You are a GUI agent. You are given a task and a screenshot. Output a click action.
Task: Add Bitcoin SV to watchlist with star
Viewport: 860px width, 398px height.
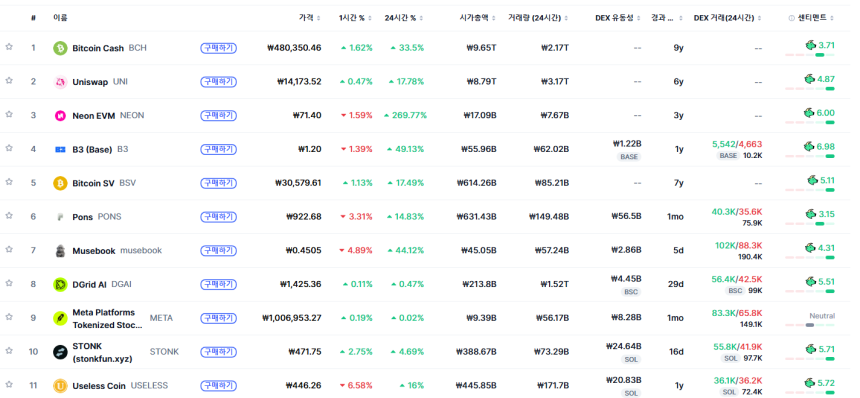pyautogui.click(x=9, y=182)
